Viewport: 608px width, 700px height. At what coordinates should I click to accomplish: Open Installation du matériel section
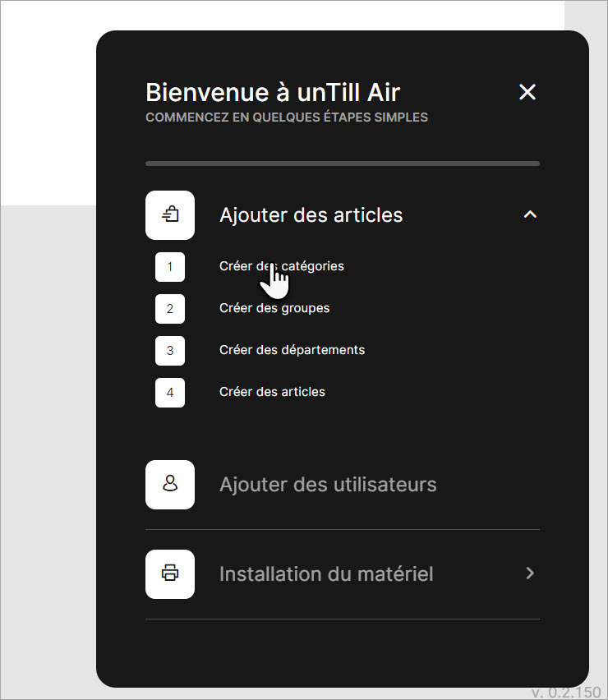(326, 574)
